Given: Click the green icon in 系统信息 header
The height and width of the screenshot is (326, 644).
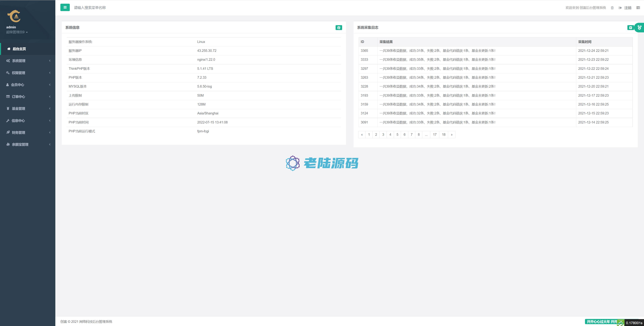Looking at the screenshot, I should pos(338,28).
